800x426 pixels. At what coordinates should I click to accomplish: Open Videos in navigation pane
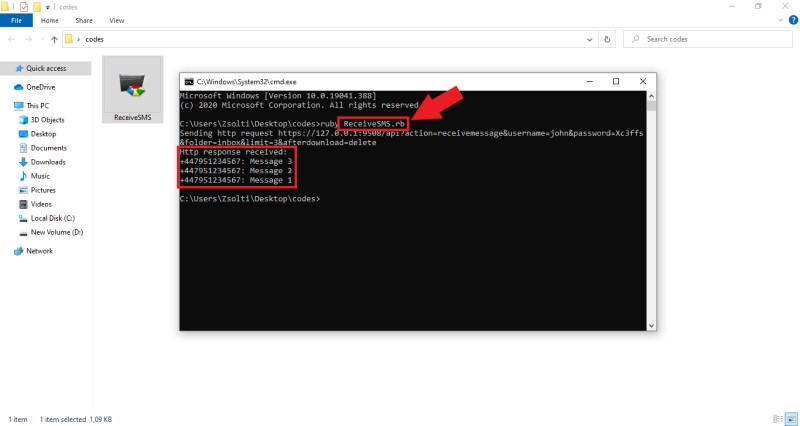tap(41, 204)
